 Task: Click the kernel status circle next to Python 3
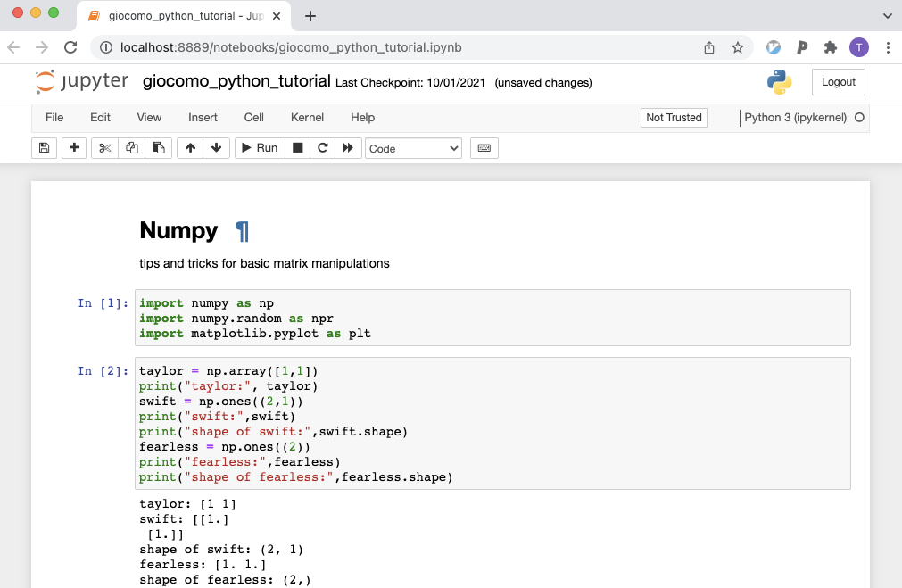click(858, 117)
